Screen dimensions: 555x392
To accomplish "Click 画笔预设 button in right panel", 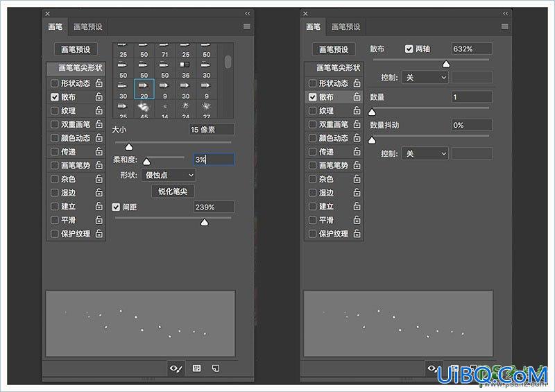I will (x=334, y=49).
